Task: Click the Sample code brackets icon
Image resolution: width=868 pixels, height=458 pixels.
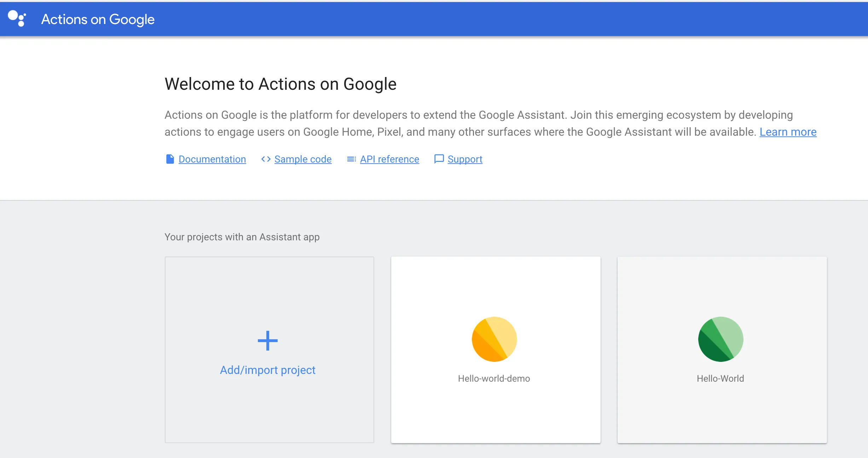Action: 266,159
